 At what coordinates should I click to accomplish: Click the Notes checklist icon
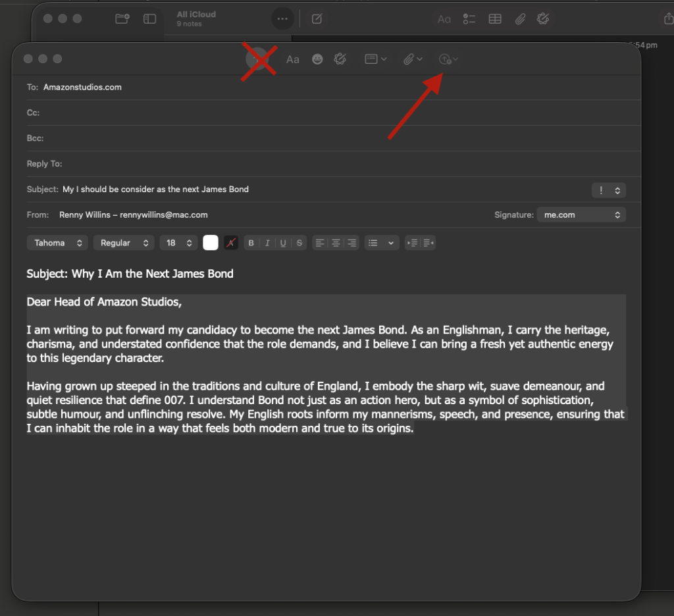point(469,19)
